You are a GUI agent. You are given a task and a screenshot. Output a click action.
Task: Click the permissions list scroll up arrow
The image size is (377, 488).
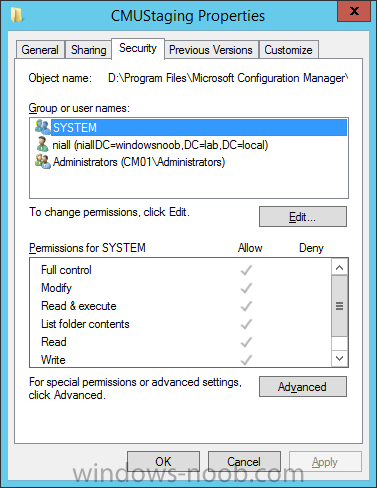(339, 267)
